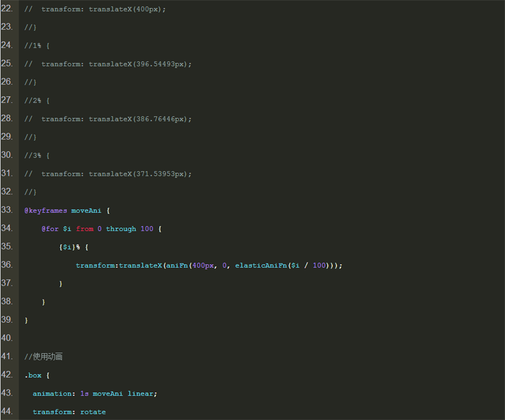This screenshot has height=420, width=505.
Task: Click line number 22 in the gutter
Action: pyautogui.click(x=7, y=9)
